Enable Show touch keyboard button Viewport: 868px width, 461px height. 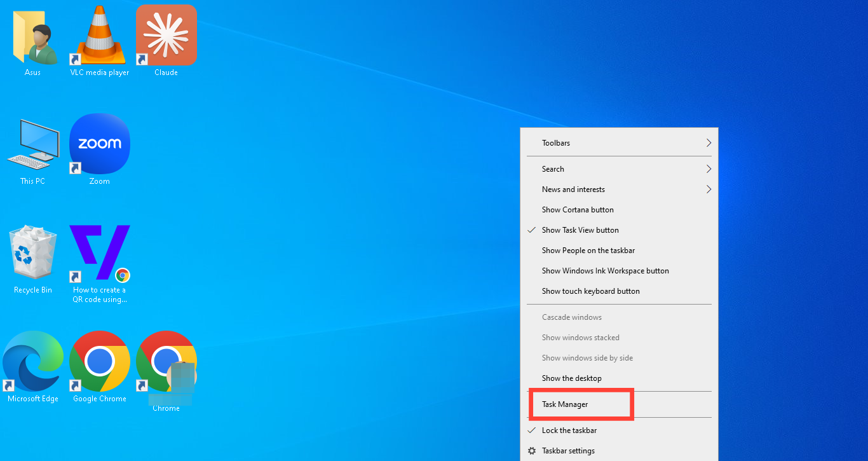(x=620, y=291)
